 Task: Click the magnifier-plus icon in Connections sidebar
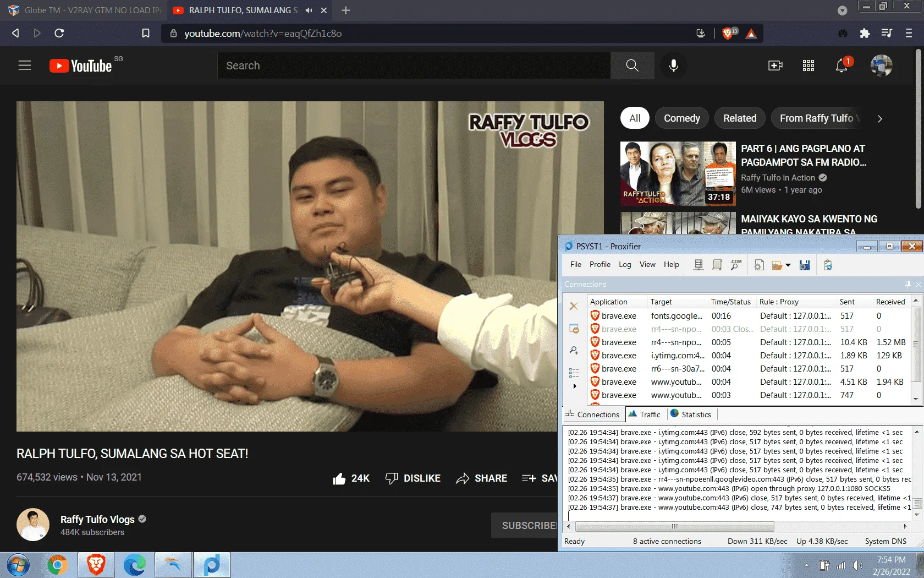[574, 350]
